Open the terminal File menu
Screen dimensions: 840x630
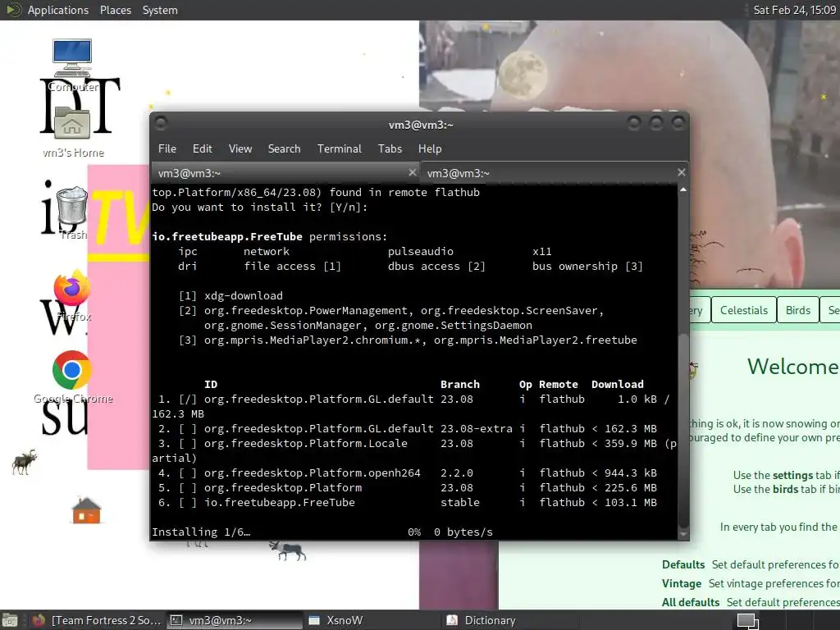(x=167, y=149)
